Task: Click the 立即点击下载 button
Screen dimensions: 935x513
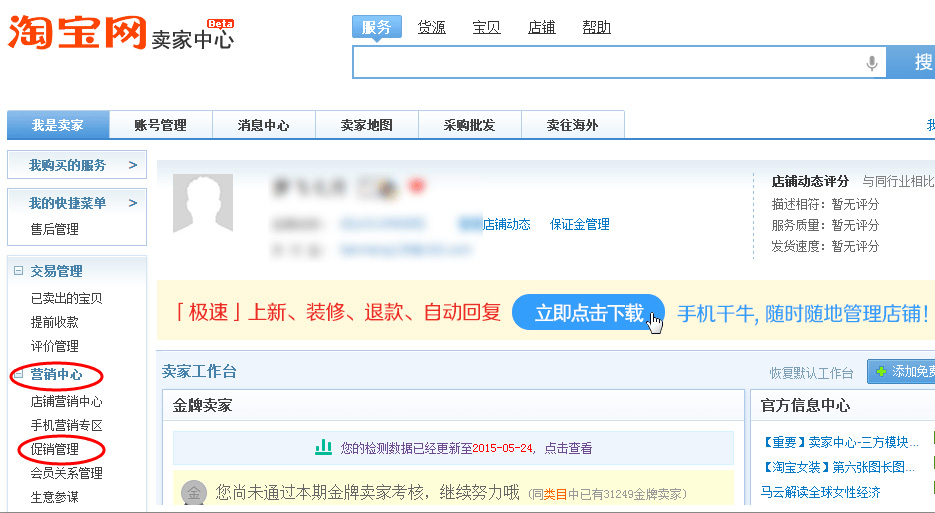Action: click(589, 312)
